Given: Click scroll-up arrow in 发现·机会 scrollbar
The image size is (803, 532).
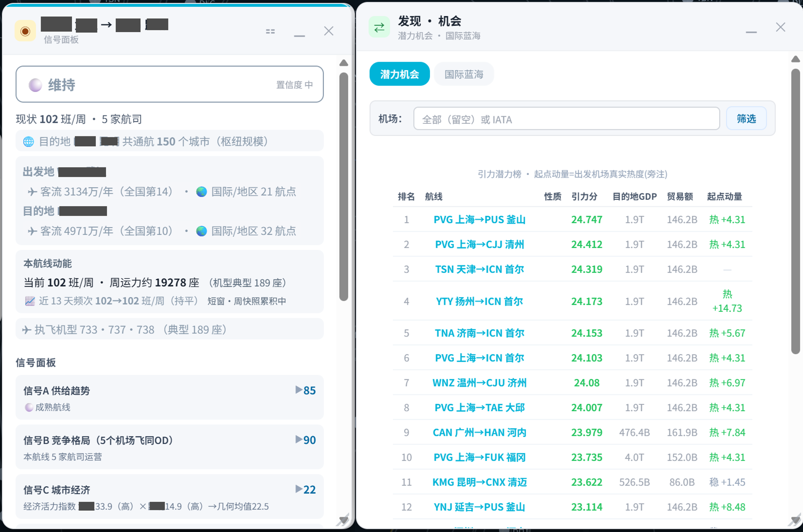Looking at the screenshot, I should coord(796,59).
